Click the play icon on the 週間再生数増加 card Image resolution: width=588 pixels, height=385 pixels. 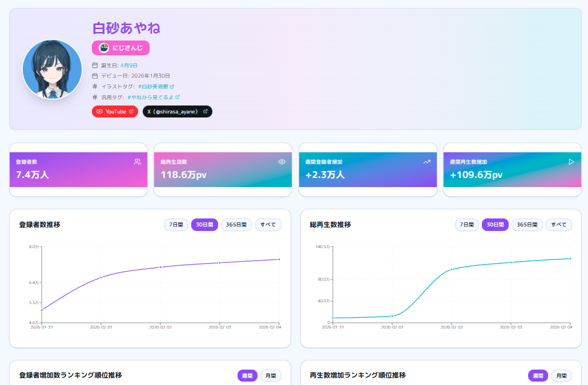570,162
